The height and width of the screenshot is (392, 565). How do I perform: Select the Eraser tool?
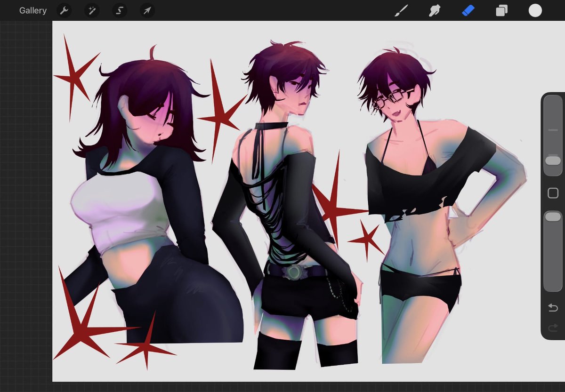[x=468, y=10]
